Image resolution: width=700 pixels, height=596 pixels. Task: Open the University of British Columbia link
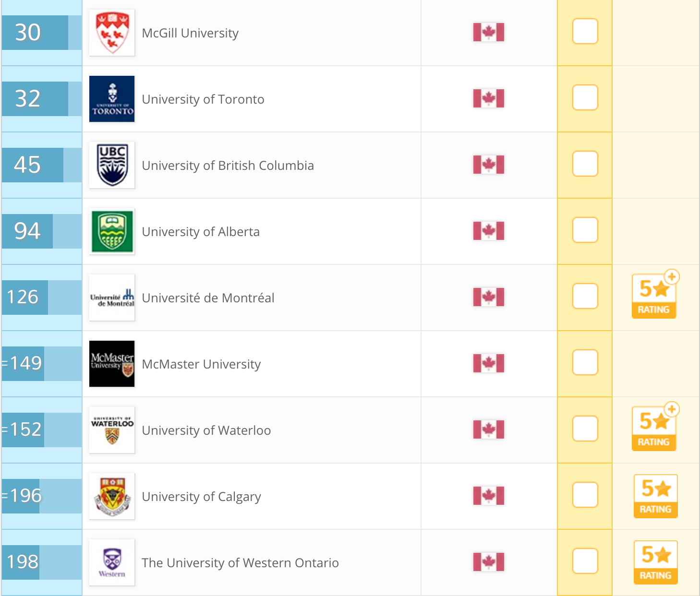click(228, 166)
